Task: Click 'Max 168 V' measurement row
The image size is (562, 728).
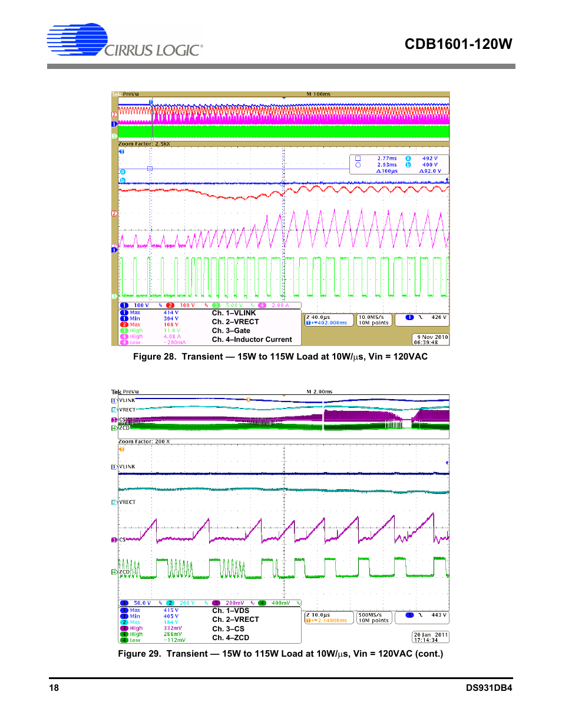Action: coord(150,325)
